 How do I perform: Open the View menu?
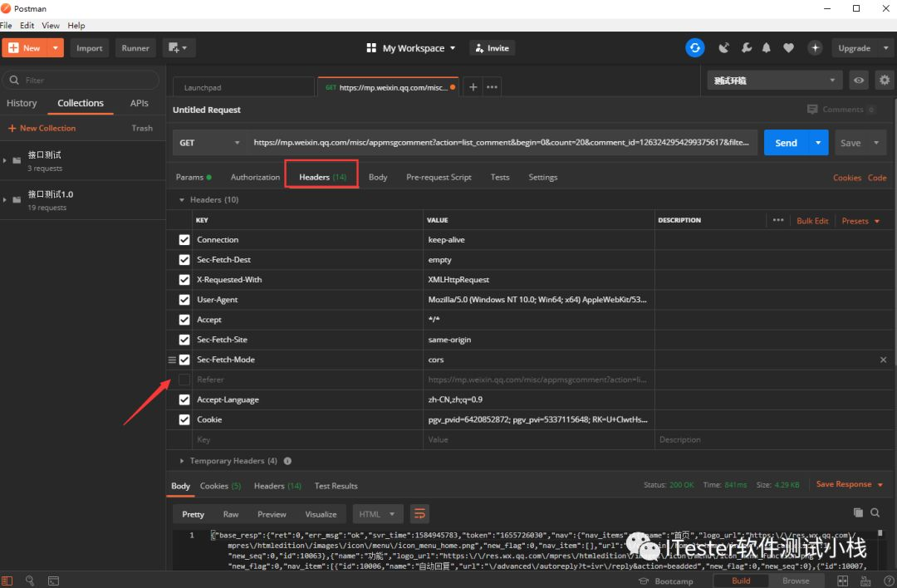point(51,25)
